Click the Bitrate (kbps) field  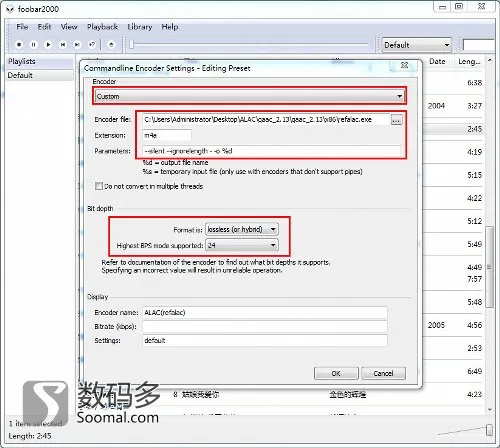[x=265, y=326]
